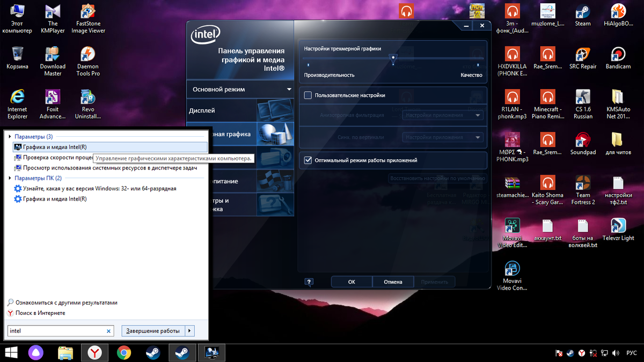Click the OK button in Intel panel
This screenshot has width=644, height=362.
(x=352, y=282)
